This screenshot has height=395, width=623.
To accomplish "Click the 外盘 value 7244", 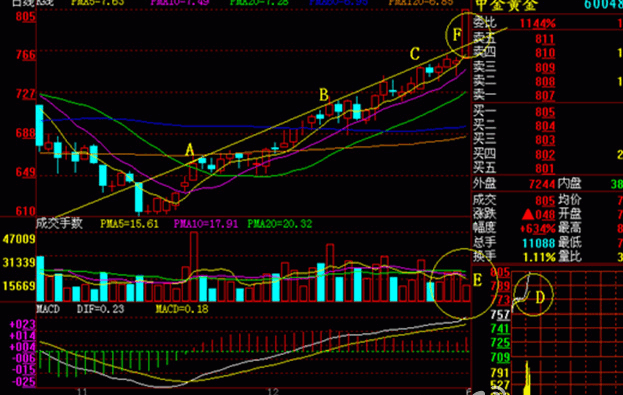I will pos(542,184).
